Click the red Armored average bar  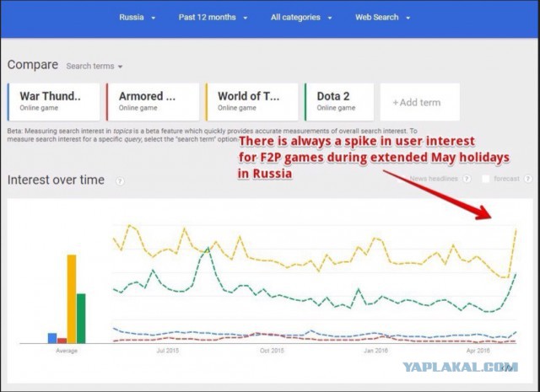coord(62,341)
